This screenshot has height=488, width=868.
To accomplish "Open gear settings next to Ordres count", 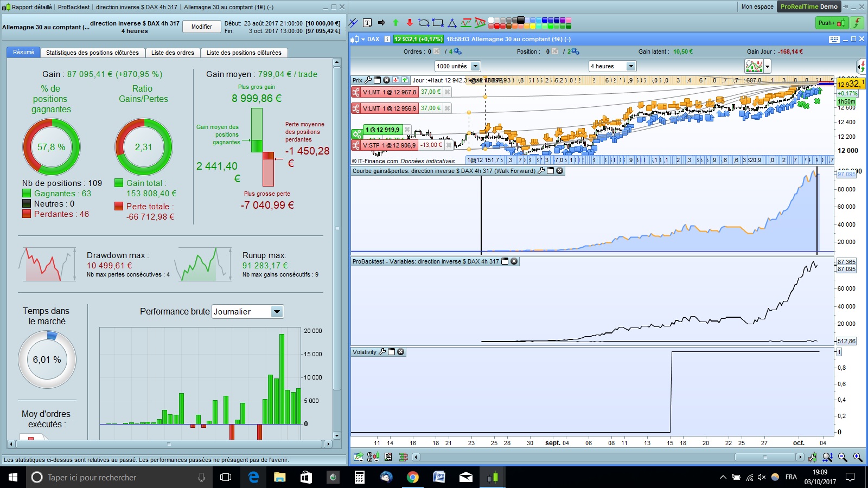I will (x=457, y=52).
